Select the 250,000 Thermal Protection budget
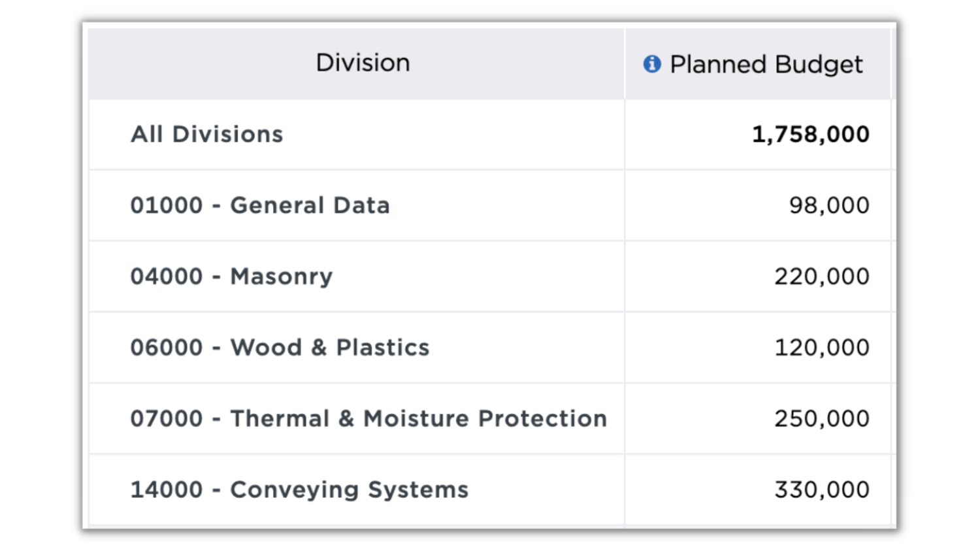Image resolution: width=980 pixels, height=551 pixels. [822, 418]
